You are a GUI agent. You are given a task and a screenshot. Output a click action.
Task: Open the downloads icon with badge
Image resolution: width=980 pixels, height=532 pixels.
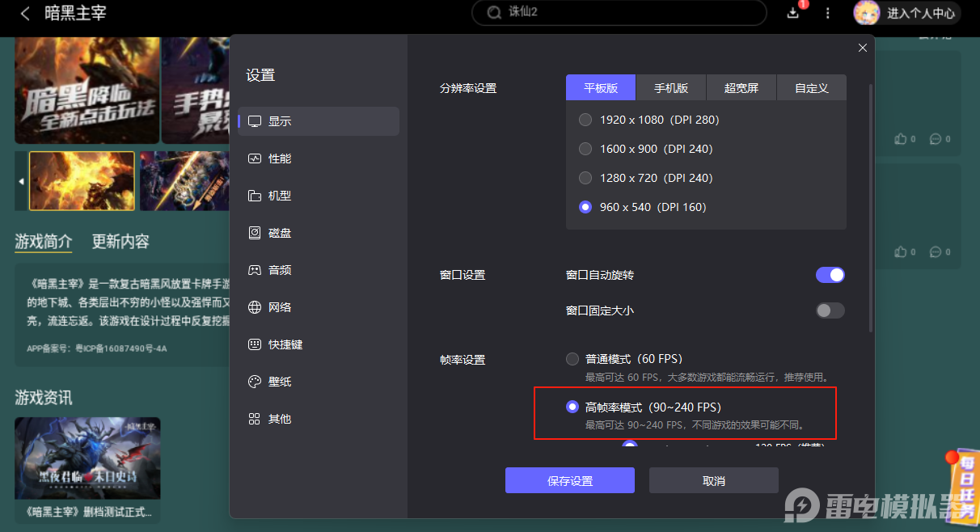pyautogui.click(x=793, y=12)
